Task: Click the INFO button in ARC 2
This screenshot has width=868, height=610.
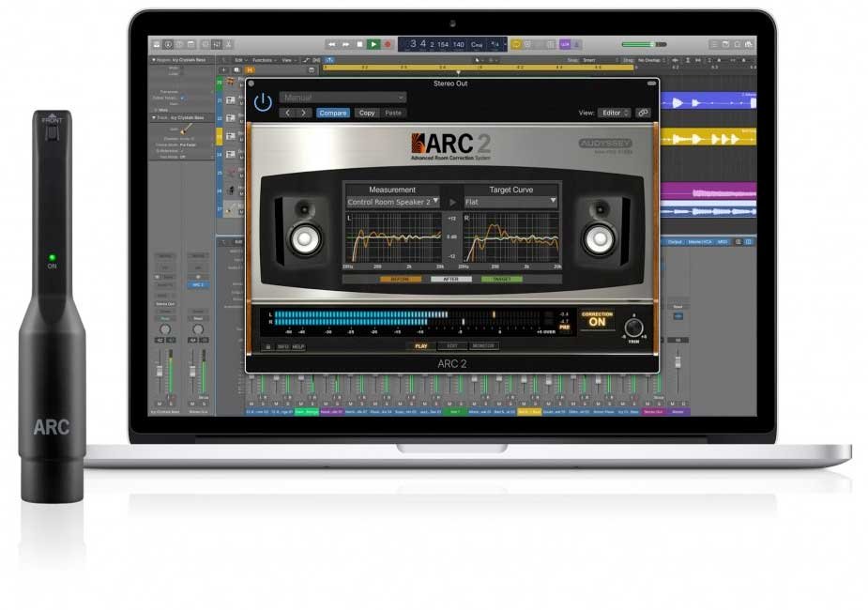Action: coord(282,346)
